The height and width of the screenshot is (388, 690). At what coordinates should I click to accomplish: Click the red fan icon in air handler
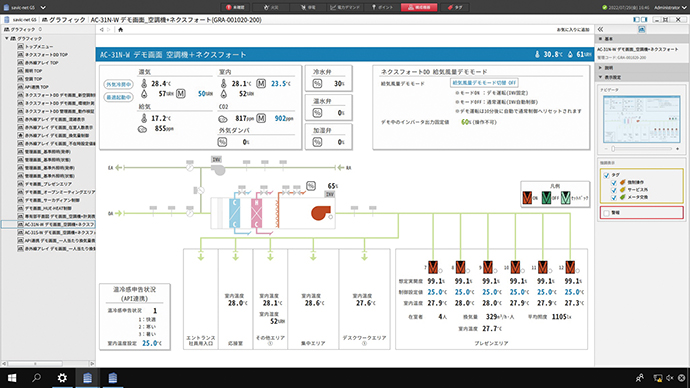point(321,213)
